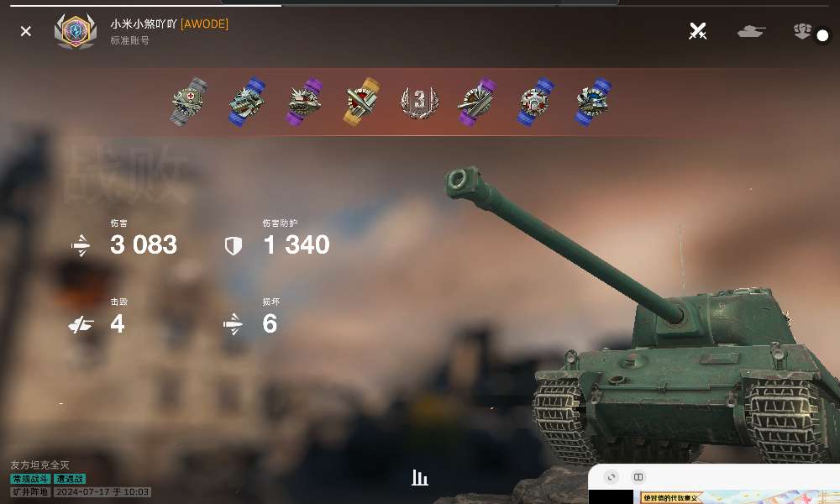Switch to the tank vehicle tab
This screenshot has width=840, height=504.
coord(751,32)
